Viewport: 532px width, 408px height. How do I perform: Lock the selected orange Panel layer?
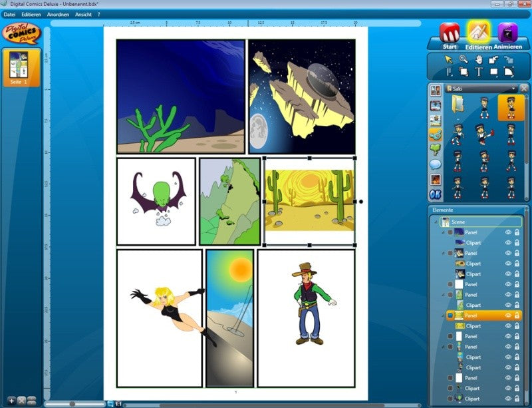[517, 315]
